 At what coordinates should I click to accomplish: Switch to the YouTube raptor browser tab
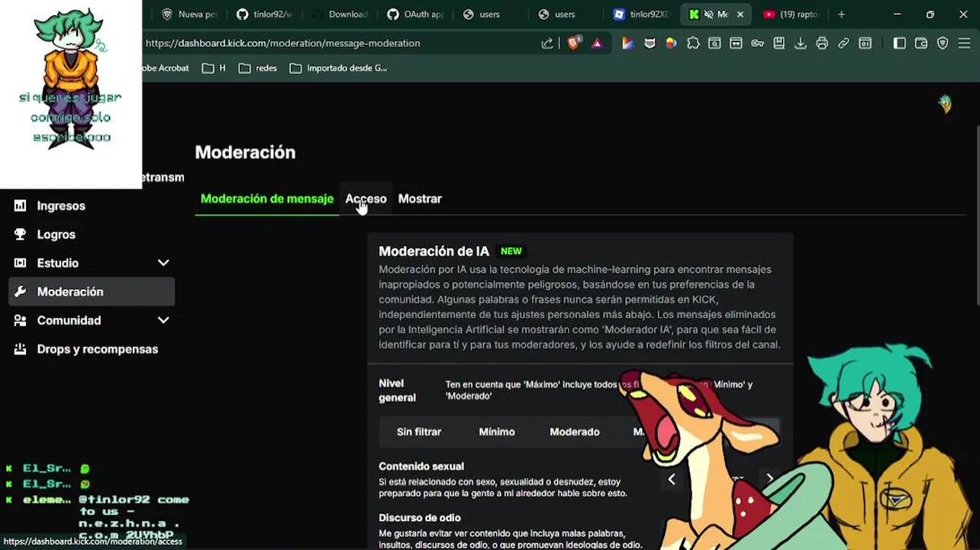point(791,15)
